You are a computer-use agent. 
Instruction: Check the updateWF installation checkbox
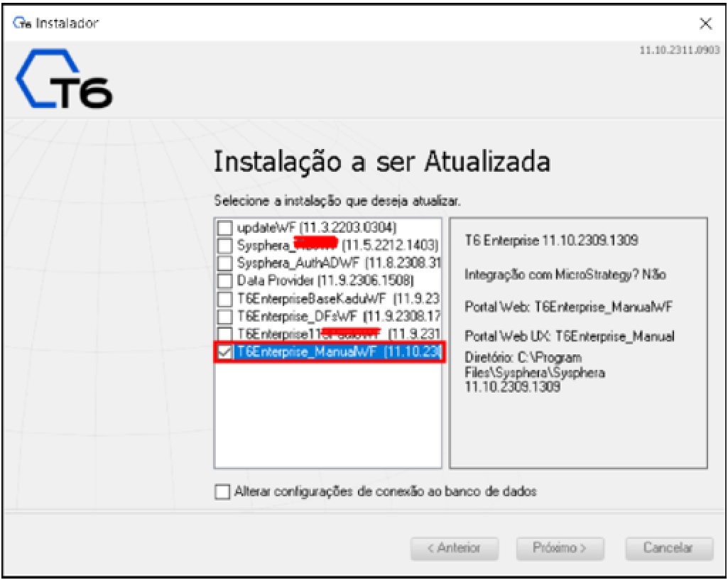225,228
